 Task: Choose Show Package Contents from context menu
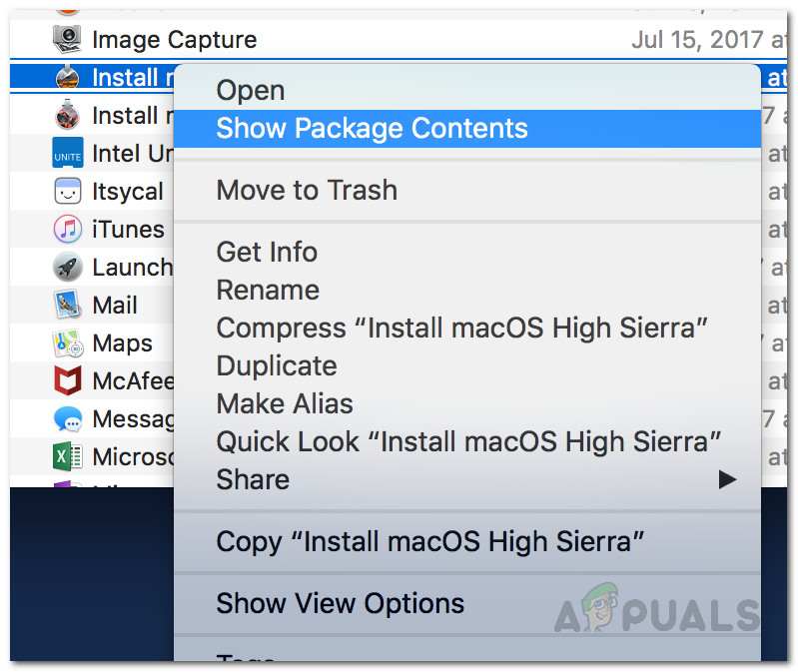(x=372, y=129)
